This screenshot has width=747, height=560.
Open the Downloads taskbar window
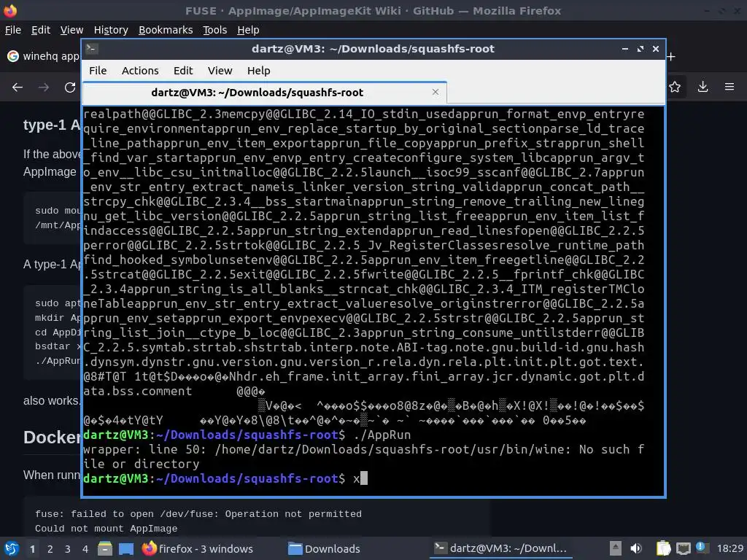click(325, 548)
